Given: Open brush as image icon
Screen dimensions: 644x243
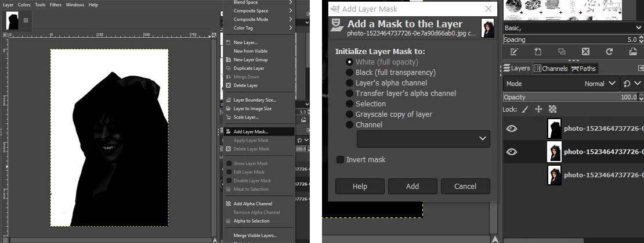Looking at the screenshot, I should pyautogui.click(x=634, y=52).
